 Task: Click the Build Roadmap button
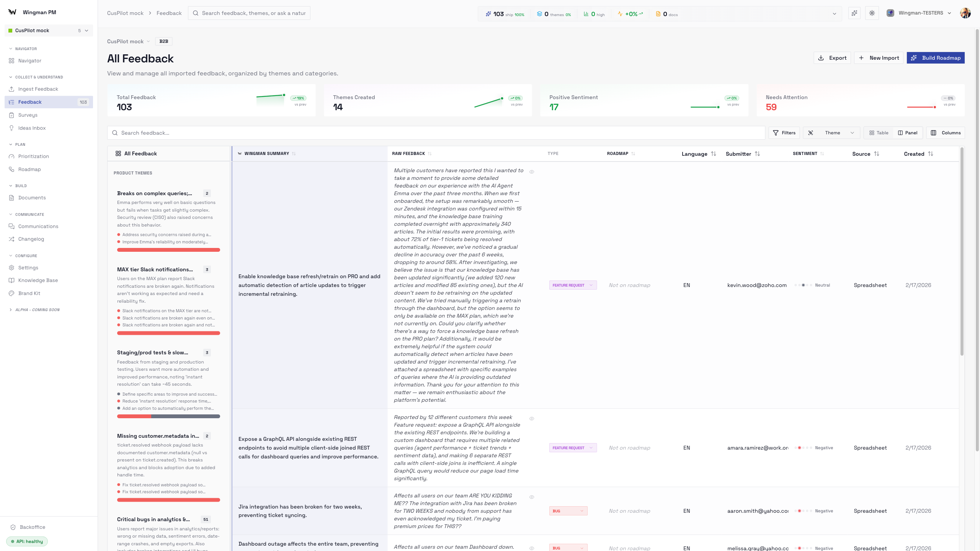[935, 58]
